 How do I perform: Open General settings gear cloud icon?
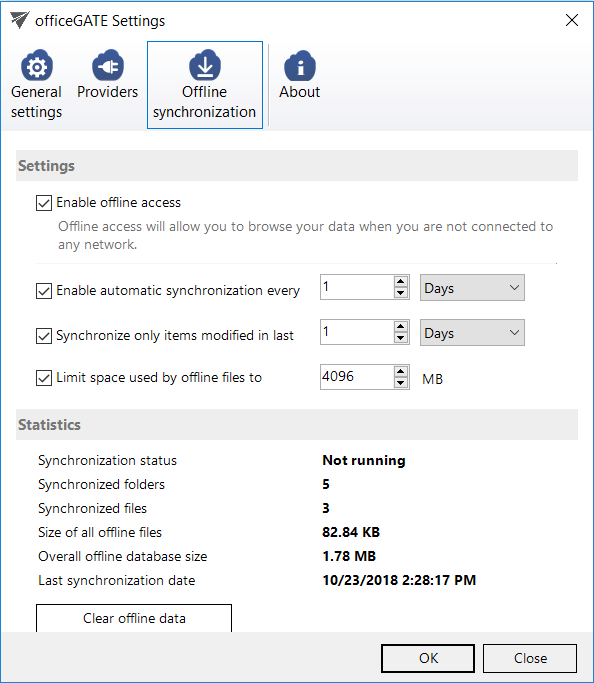[37, 65]
